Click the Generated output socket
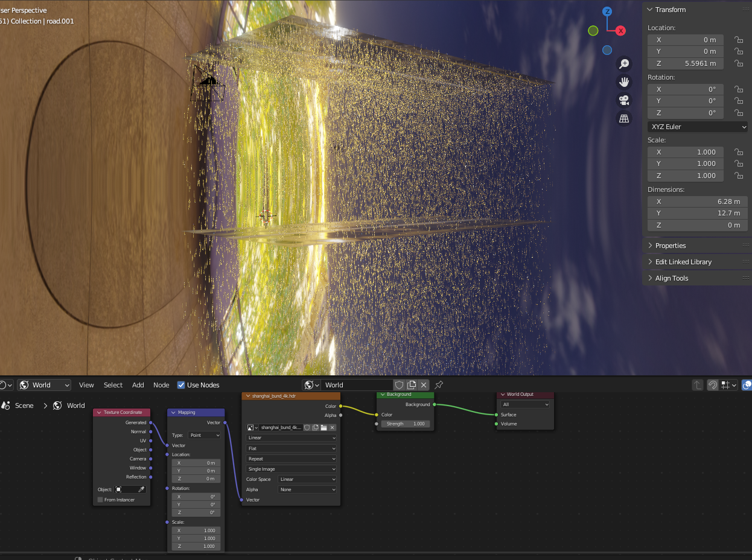 tap(150, 422)
